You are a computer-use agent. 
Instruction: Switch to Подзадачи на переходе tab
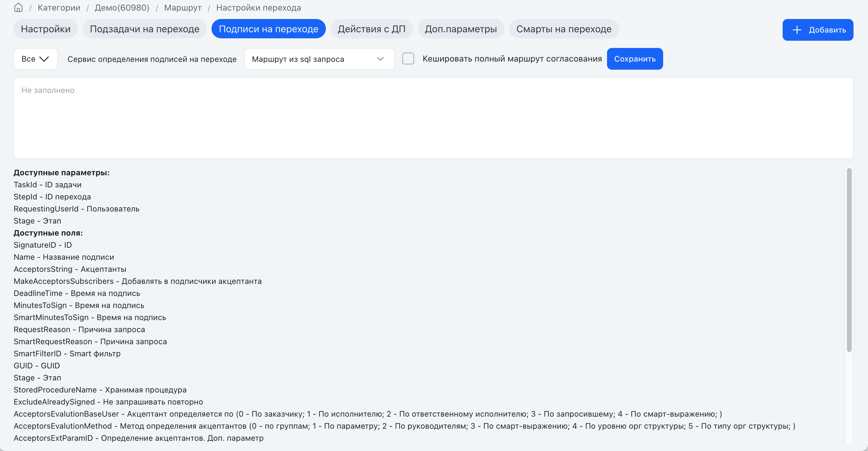(145, 29)
